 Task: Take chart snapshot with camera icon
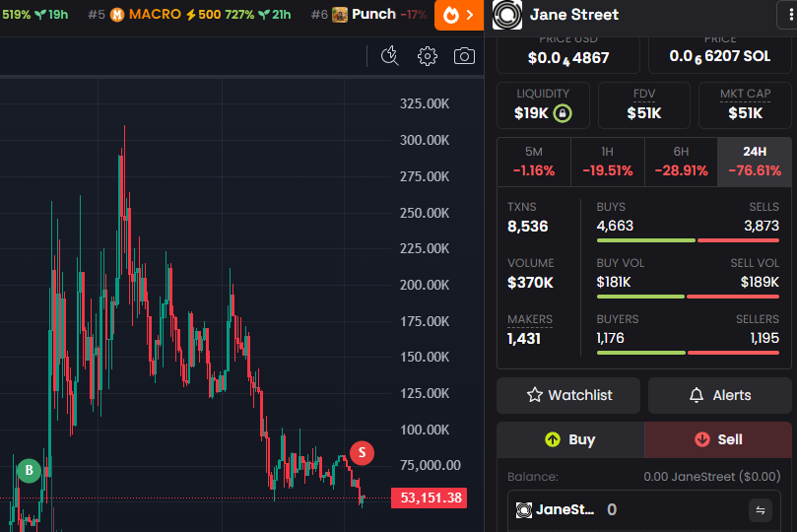click(464, 56)
